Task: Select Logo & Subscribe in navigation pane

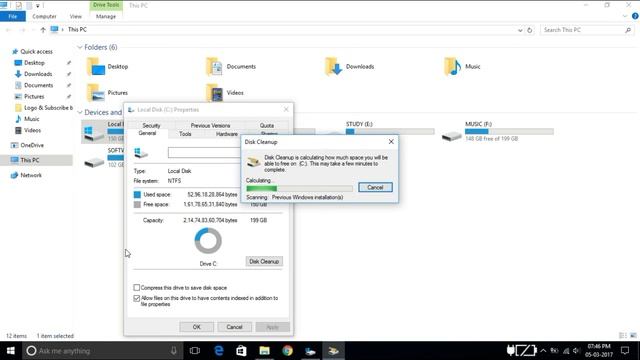Action: (x=48, y=108)
